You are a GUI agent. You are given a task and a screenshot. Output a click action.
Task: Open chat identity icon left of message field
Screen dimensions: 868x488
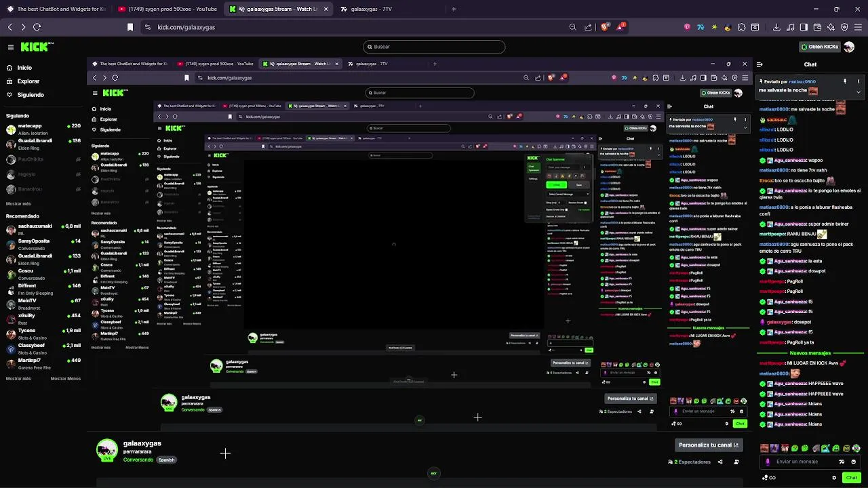768,462
